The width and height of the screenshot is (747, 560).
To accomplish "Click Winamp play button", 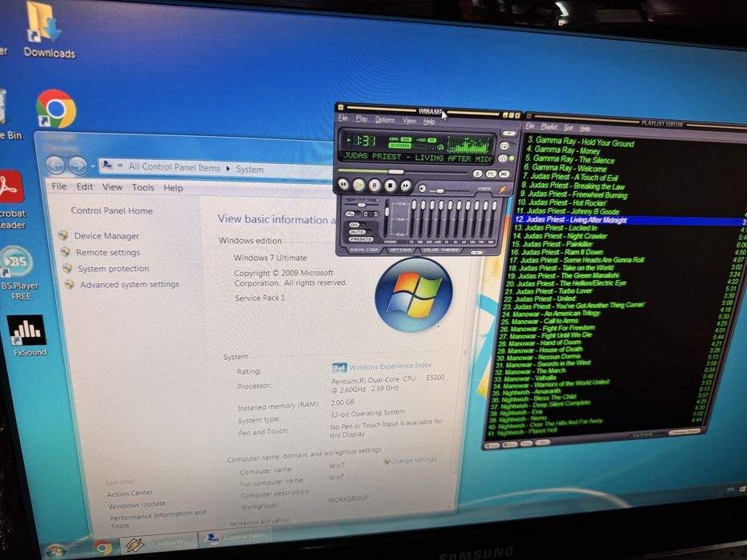I will coord(359,186).
